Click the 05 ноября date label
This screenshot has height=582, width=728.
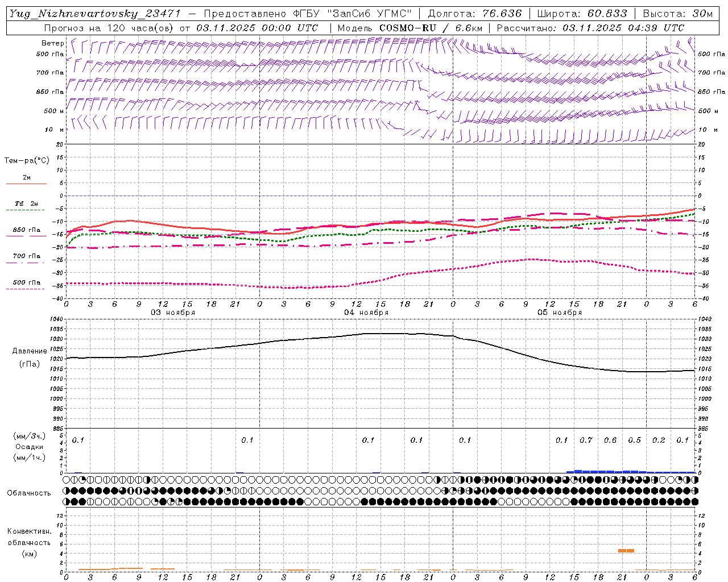pos(560,313)
